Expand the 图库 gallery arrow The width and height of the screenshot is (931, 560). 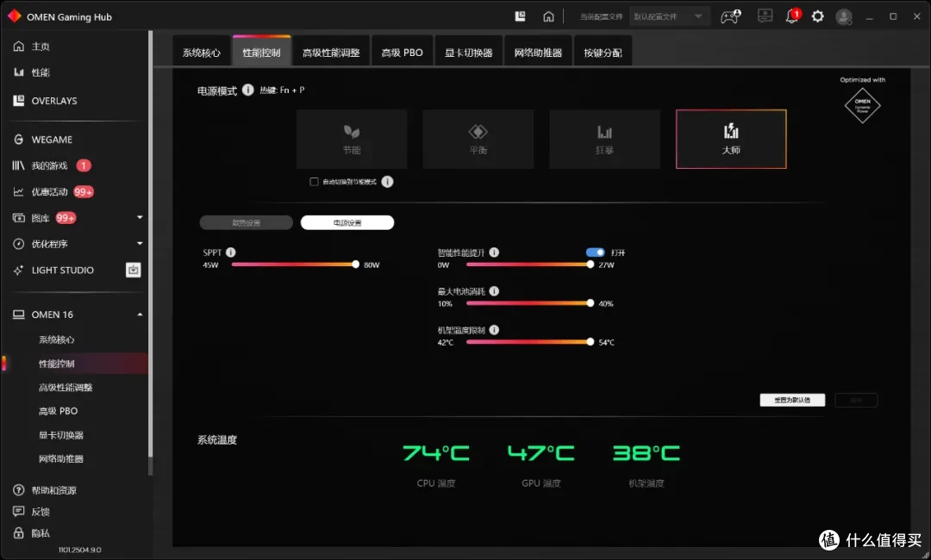pos(141,218)
